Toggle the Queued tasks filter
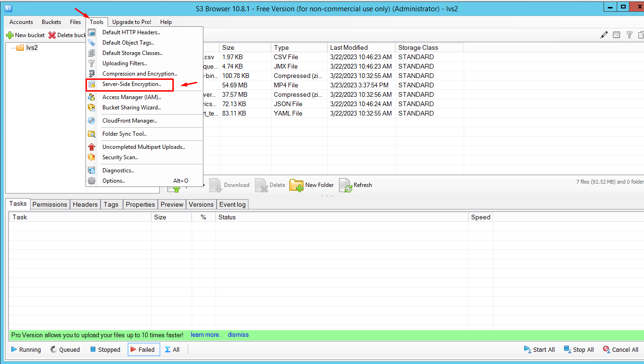 (65, 349)
